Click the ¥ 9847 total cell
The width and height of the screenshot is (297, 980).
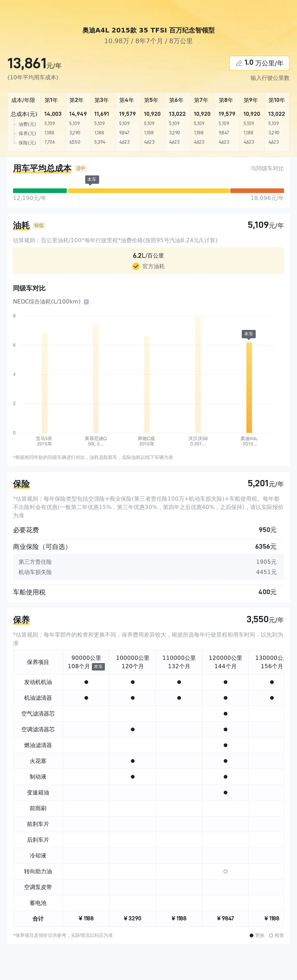pos(226,918)
